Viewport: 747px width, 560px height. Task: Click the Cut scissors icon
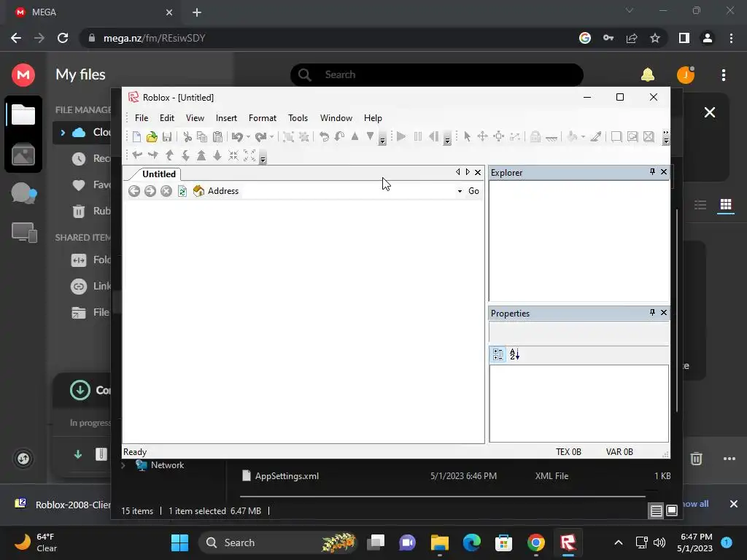point(187,137)
